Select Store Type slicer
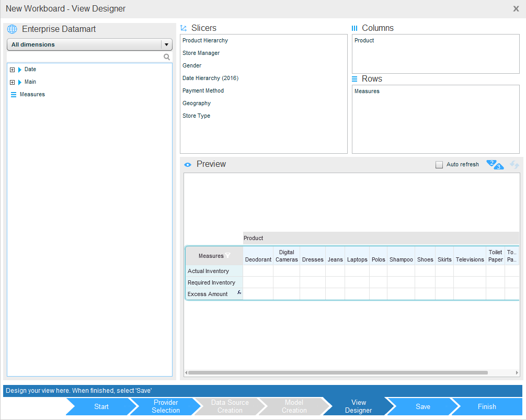 [x=196, y=116]
